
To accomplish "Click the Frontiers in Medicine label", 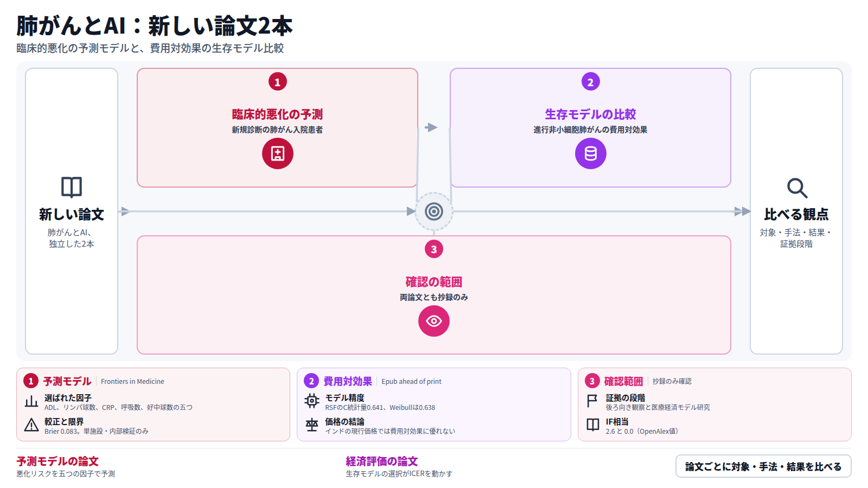I will pyautogui.click(x=132, y=382).
